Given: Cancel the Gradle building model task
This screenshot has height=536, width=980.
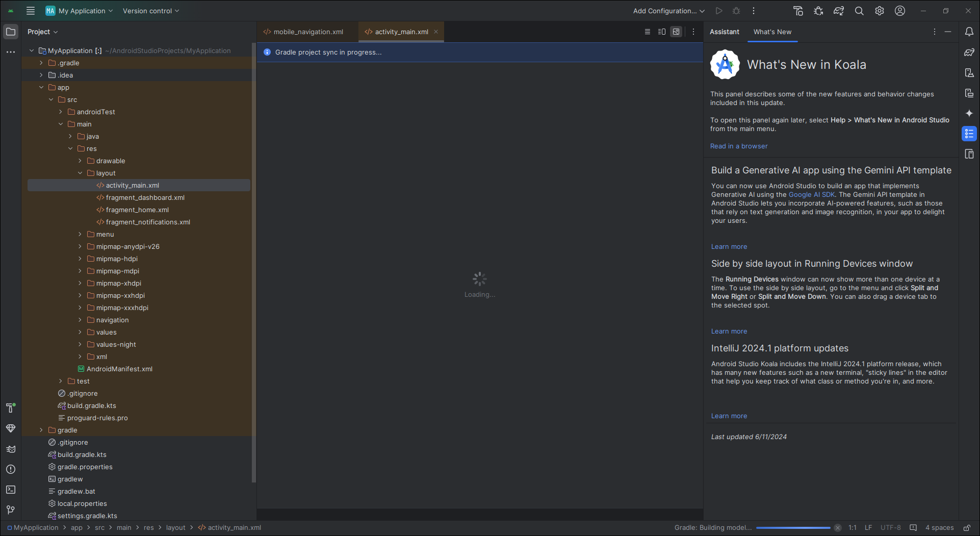Looking at the screenshot, I should (838, 528).
